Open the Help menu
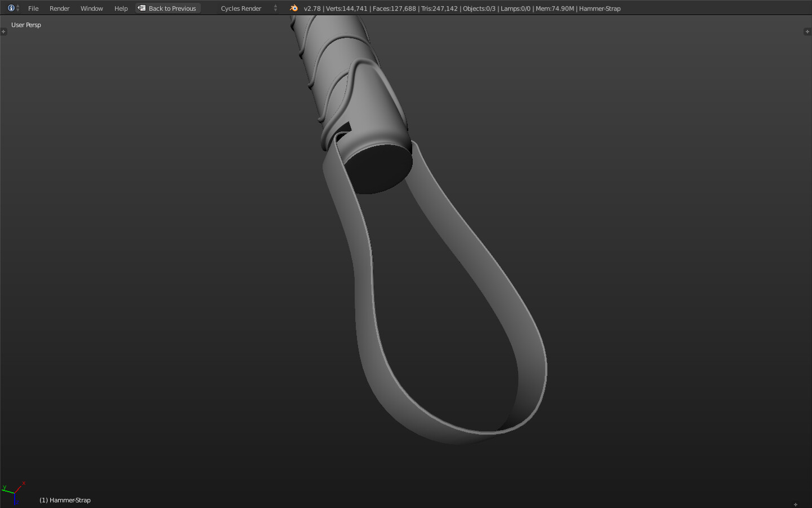This screenshot has width=812, height=508. tap(121, 8)
